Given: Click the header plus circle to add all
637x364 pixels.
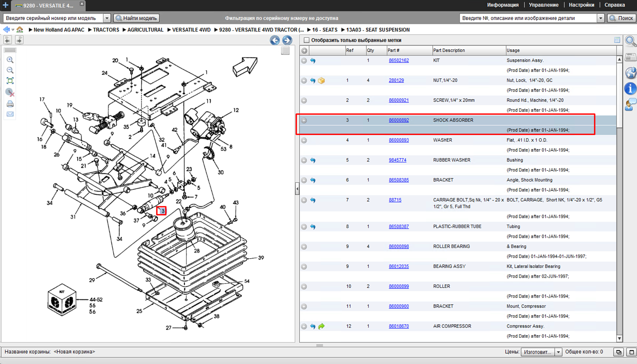Looking at the screenshot, I should (304, 51).
